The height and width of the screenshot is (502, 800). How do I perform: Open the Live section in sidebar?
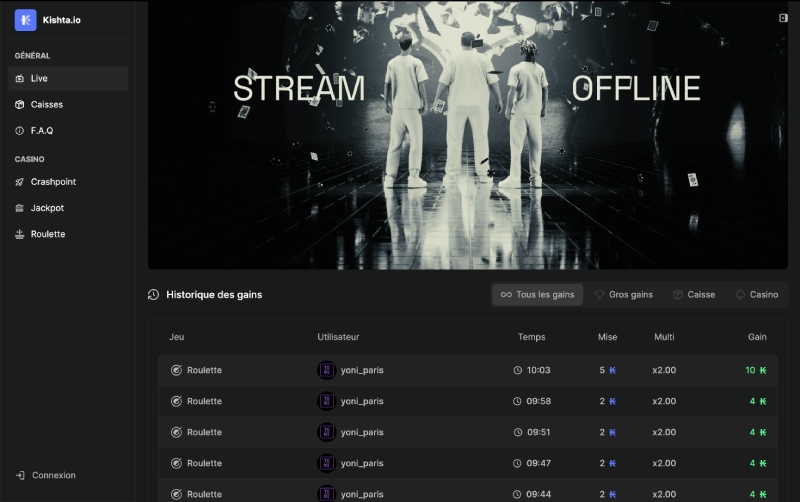click(68, 78)
